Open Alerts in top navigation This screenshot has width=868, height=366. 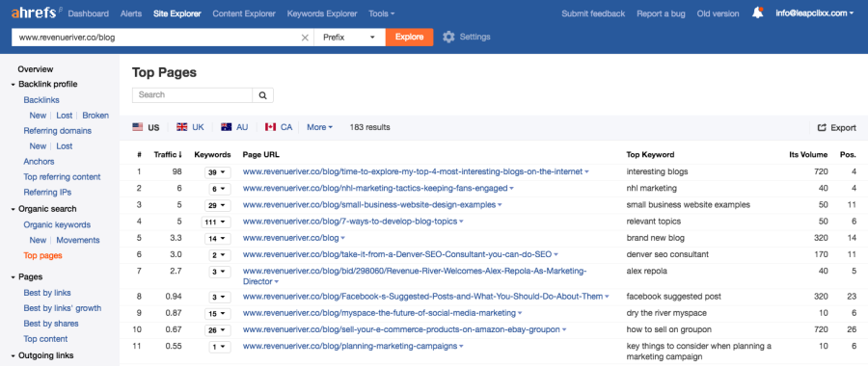(131, 13)
